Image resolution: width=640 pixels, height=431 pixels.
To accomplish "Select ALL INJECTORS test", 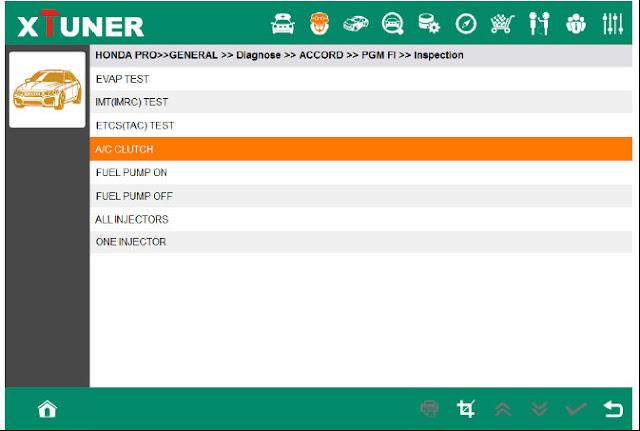I will click(x=361, y=220).
